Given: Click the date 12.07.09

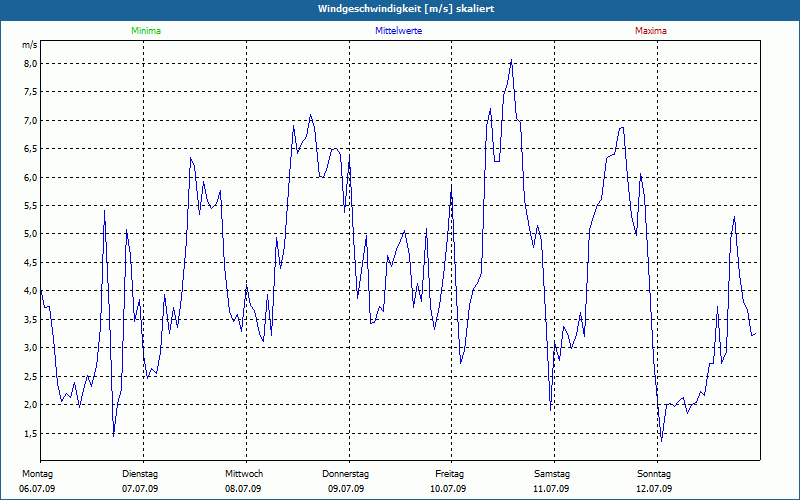Looking at the screenshot, I should (x=654, y=489).
